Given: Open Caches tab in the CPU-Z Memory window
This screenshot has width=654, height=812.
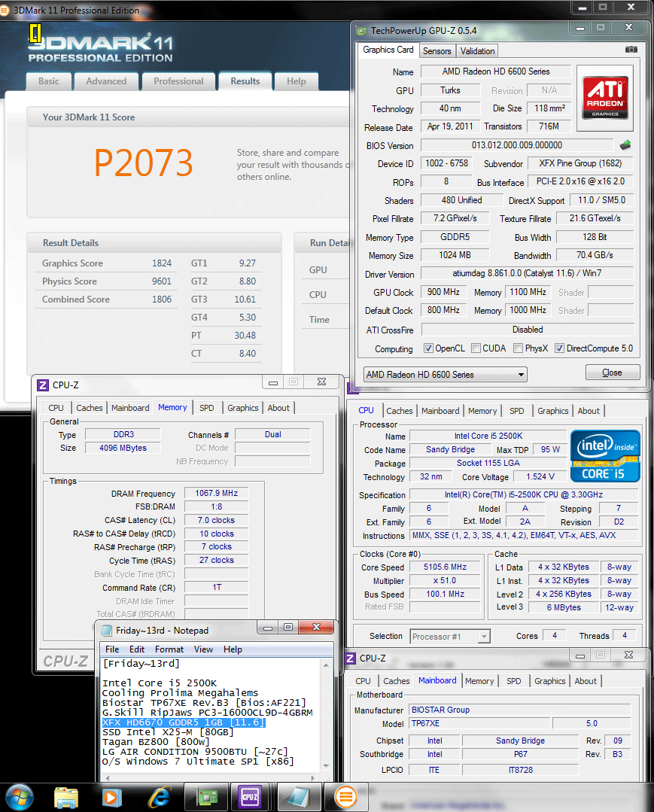Looking at the screenshot, I should click(x=89, y=408).
